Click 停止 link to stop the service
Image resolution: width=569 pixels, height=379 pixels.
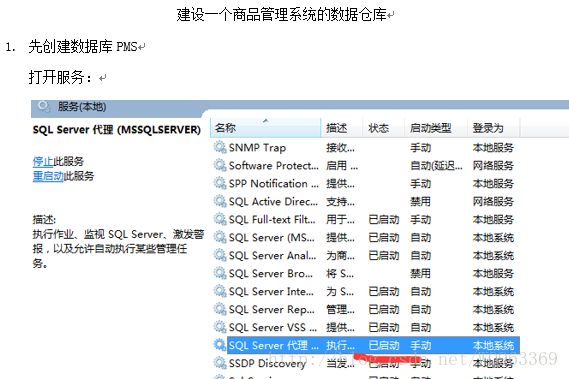43,161
